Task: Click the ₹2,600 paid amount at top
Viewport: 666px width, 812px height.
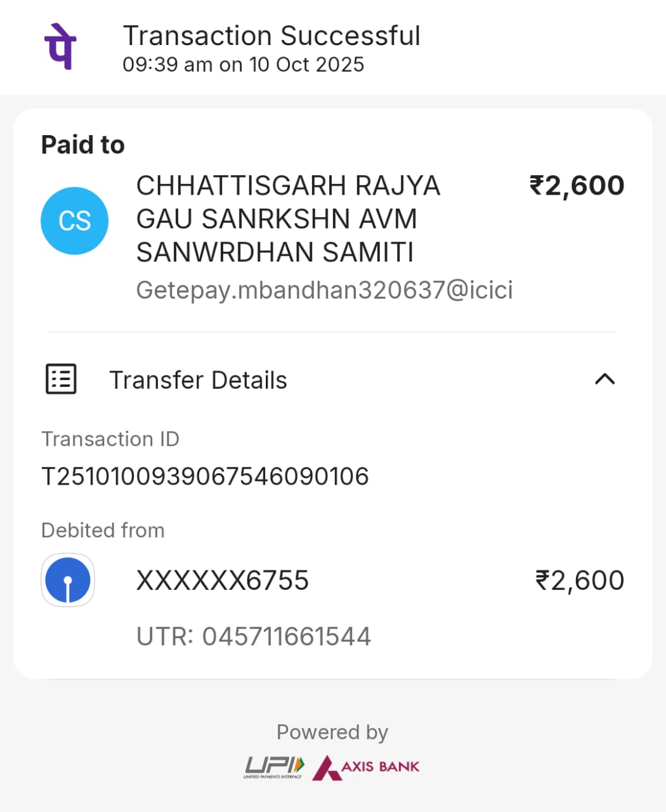Action: [x=577, y=186]
